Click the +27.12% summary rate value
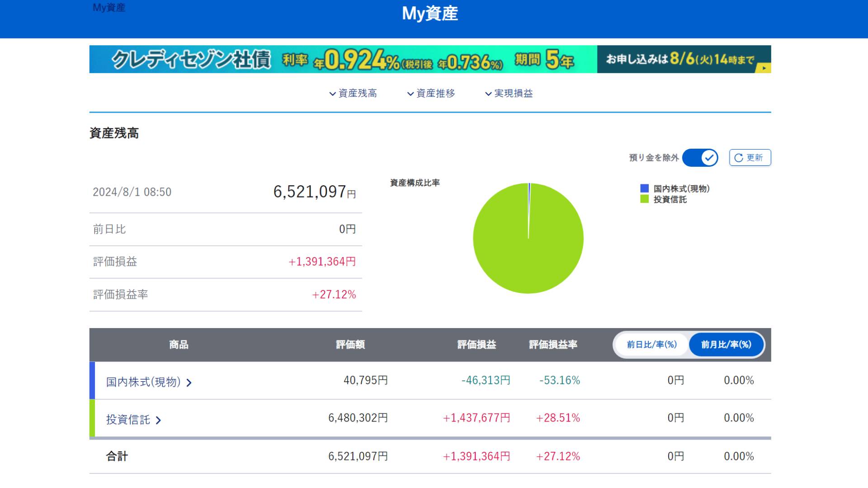The height and width of the screenshot is (488, 868). tap(334, 295)
